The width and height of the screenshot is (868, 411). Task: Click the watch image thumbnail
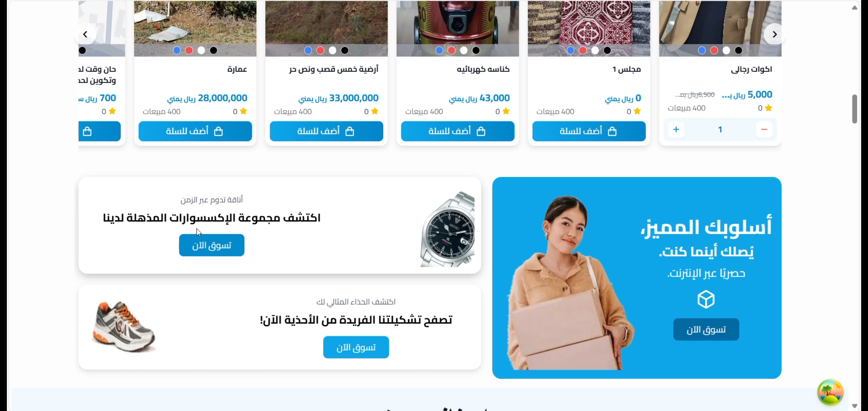(x=448, y=229)
